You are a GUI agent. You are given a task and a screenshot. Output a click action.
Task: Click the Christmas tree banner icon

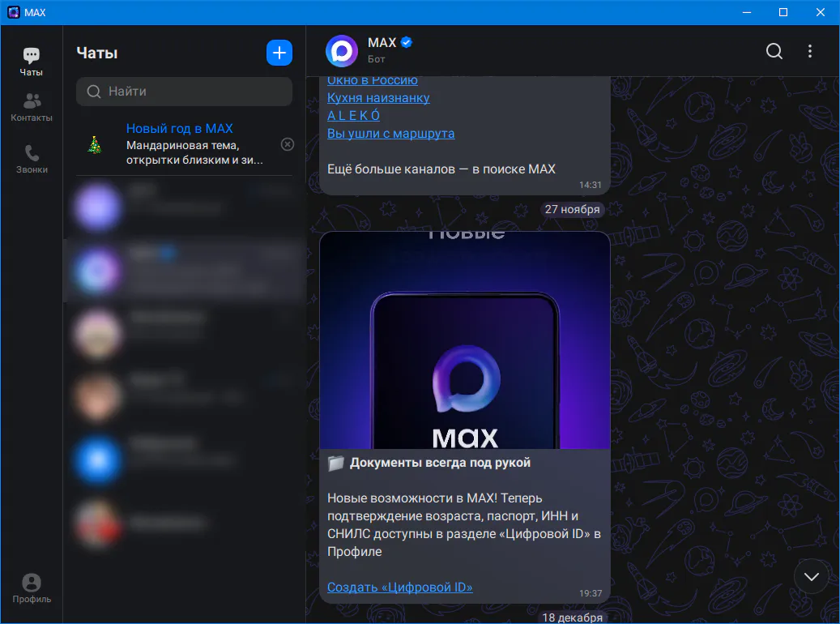tap(95, 145)
